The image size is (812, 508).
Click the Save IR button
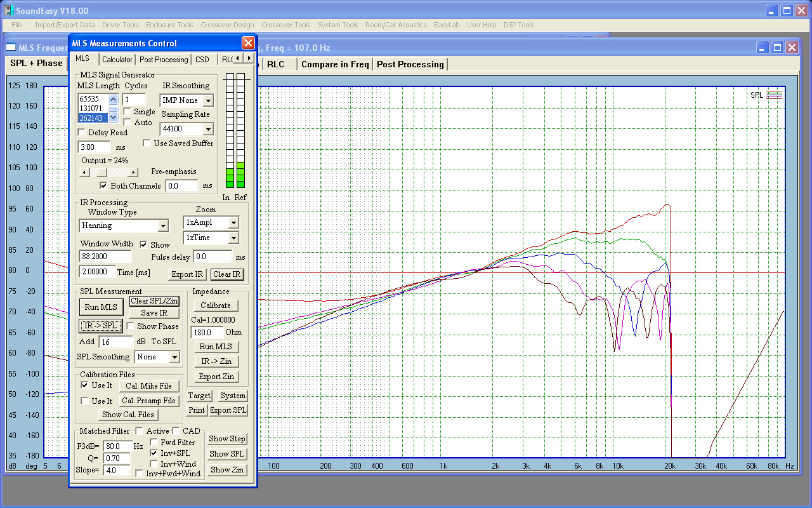154,313
